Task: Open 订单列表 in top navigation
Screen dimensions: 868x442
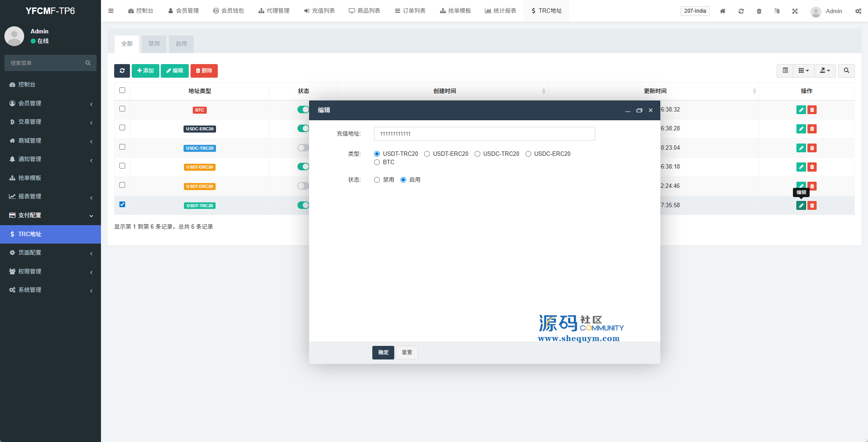Action: click(x=410, y=11)
